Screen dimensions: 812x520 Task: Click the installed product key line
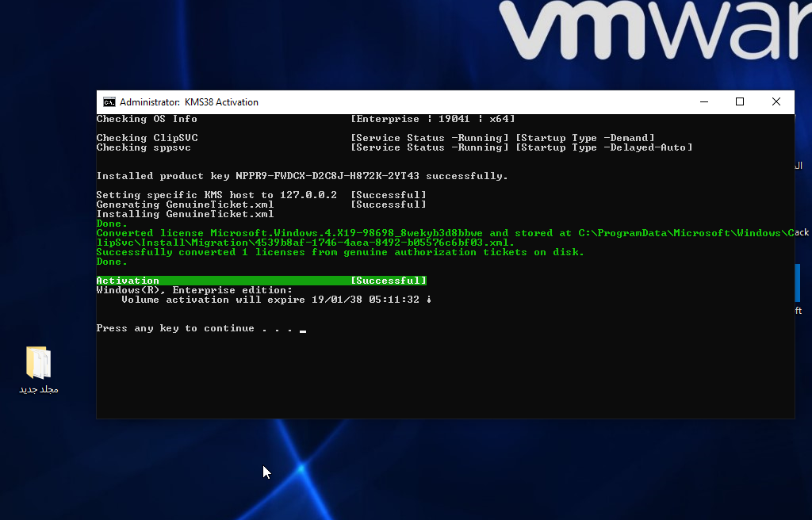click(x=302, y=176)
